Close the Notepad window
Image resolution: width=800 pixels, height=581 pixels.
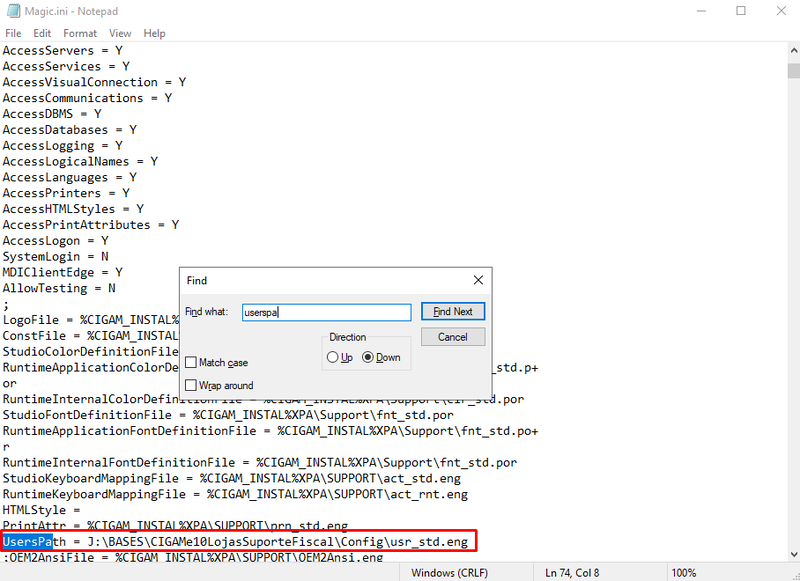pos(781,11)
